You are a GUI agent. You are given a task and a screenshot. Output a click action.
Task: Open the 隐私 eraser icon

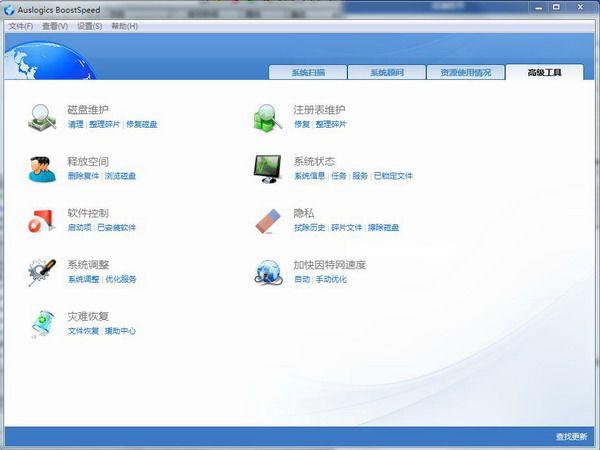click(268, 220)
